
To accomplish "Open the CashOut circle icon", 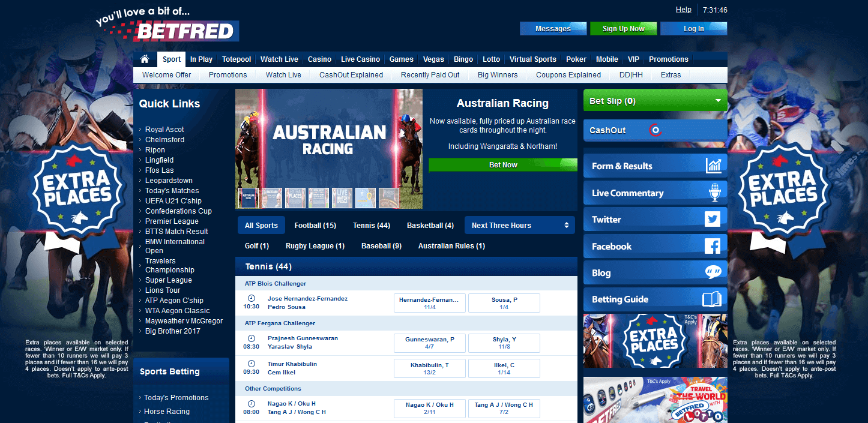I will (x=655, y=130).
